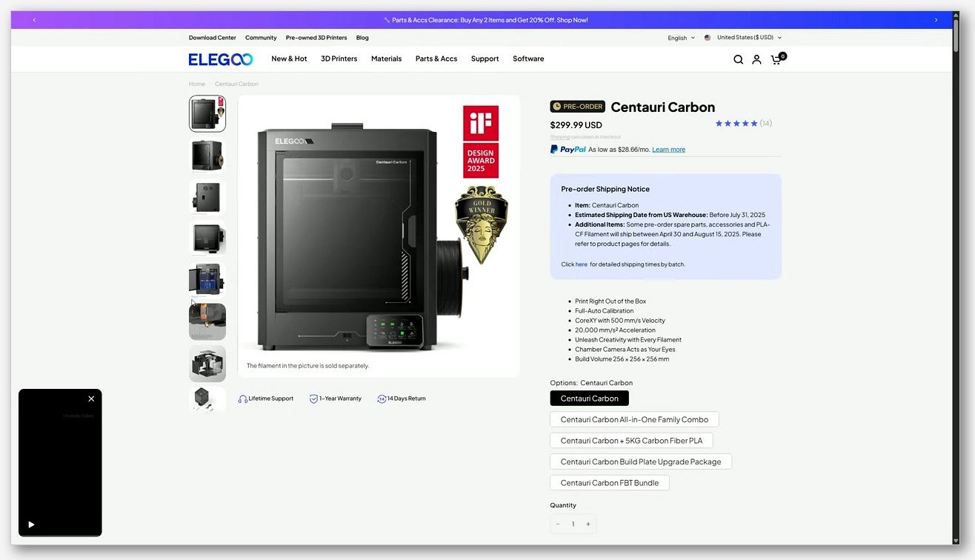This screenshot has height=560, width=975.
Task: Open the Download Center link
Action: coord(212,38)
